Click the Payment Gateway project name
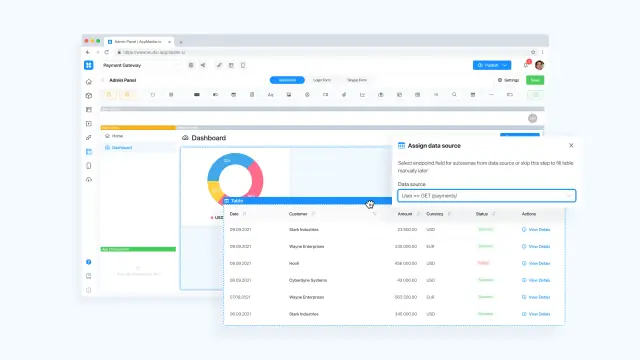Screen dimensions: 640x360 pos(122,65)
